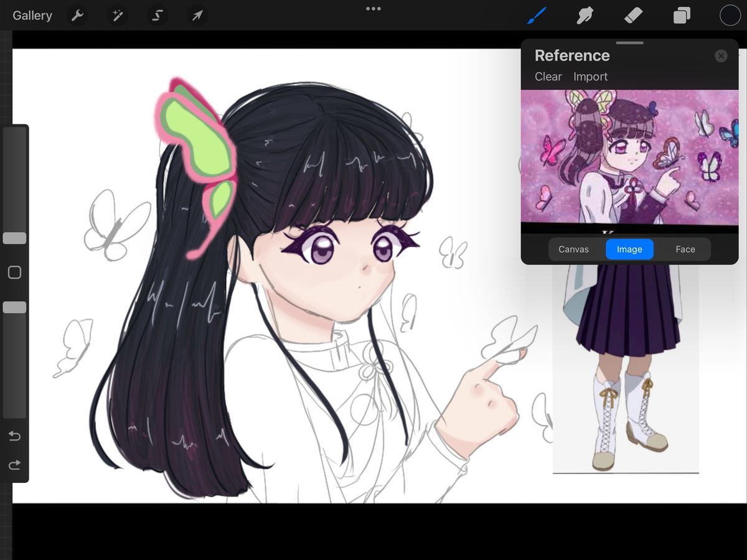Import a new reference image
This screenshot has height=560, width=747.
[590, 77]
